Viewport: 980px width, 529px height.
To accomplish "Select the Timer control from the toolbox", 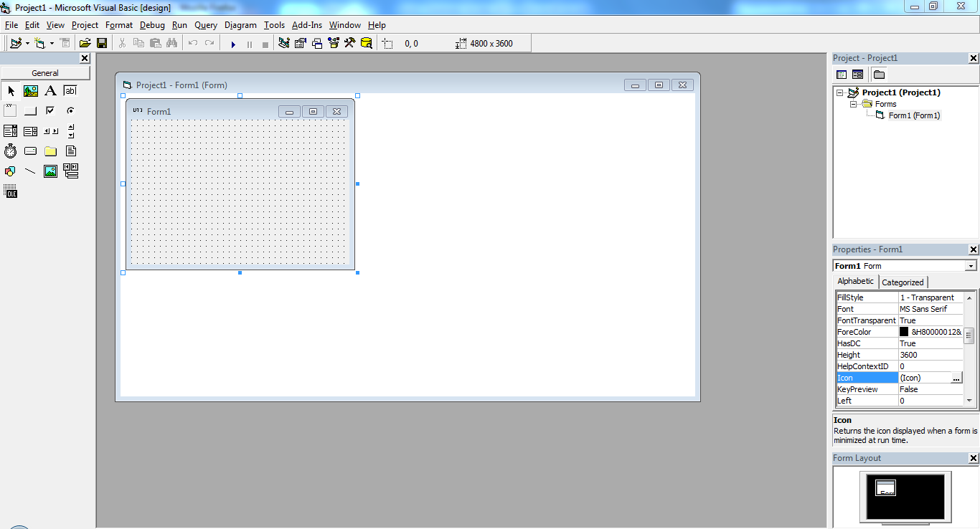I will 10,151.
